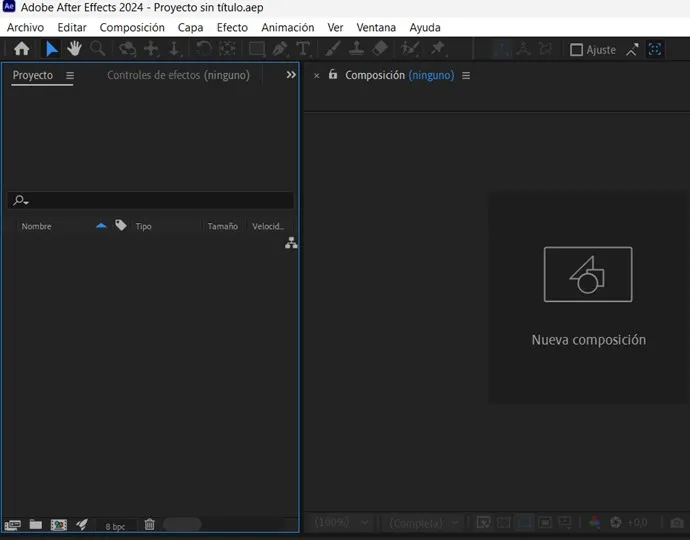Switch to the Proyecto panel tab
The height and width of the screenshot is (540, 690).
[x=33, y=75]
